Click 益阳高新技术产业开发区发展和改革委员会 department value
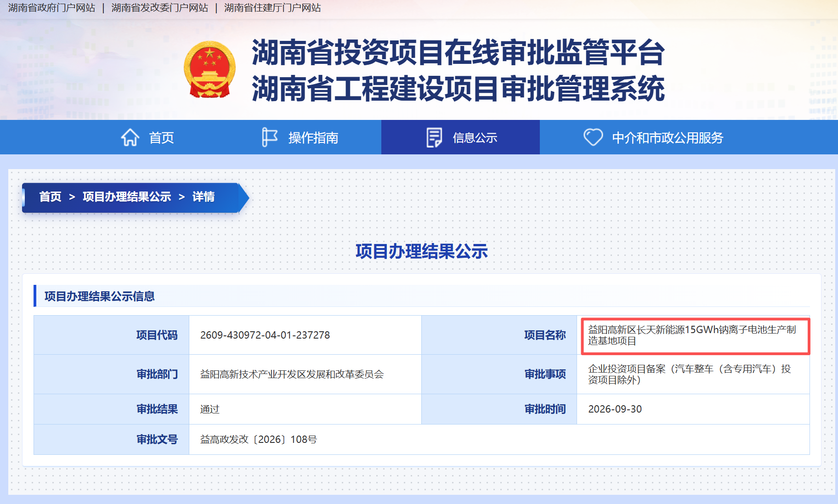 (292, 374)
